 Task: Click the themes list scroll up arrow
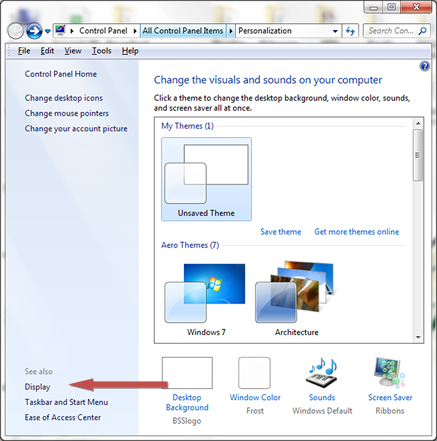point(418,124)
